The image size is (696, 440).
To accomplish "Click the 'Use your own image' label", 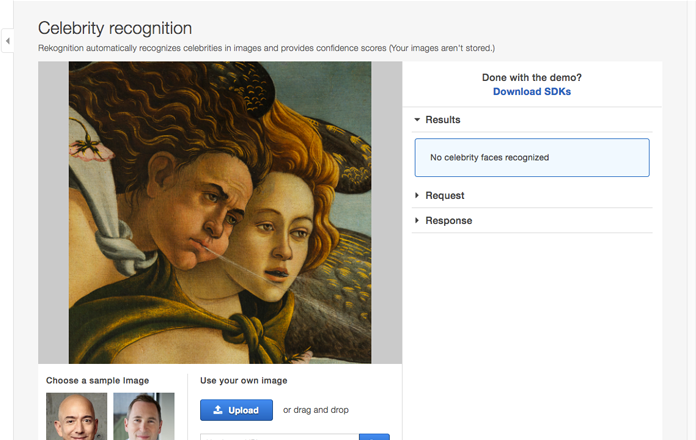I will point(244,381).
